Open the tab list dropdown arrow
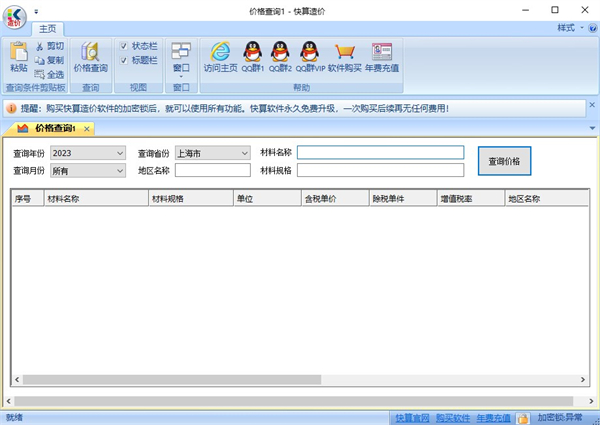 point(592,128)
